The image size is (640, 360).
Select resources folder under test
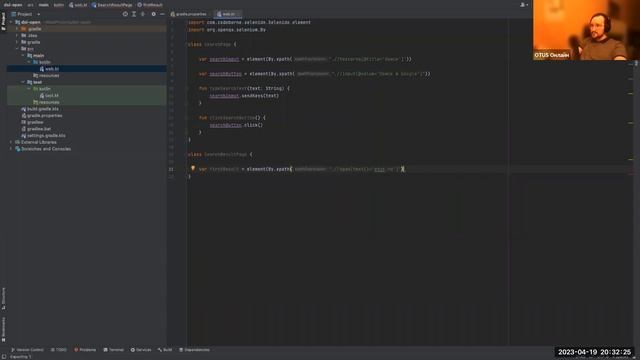(46, 102)
